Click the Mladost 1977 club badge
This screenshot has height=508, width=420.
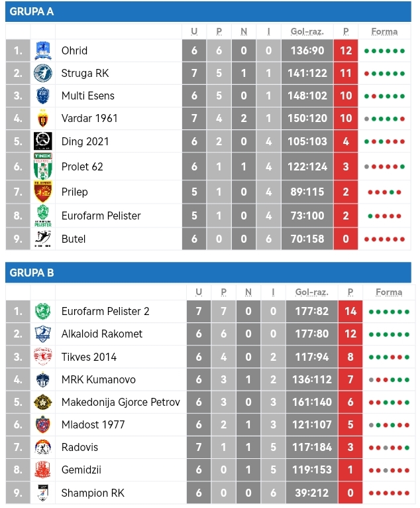(x=43, y=424)
